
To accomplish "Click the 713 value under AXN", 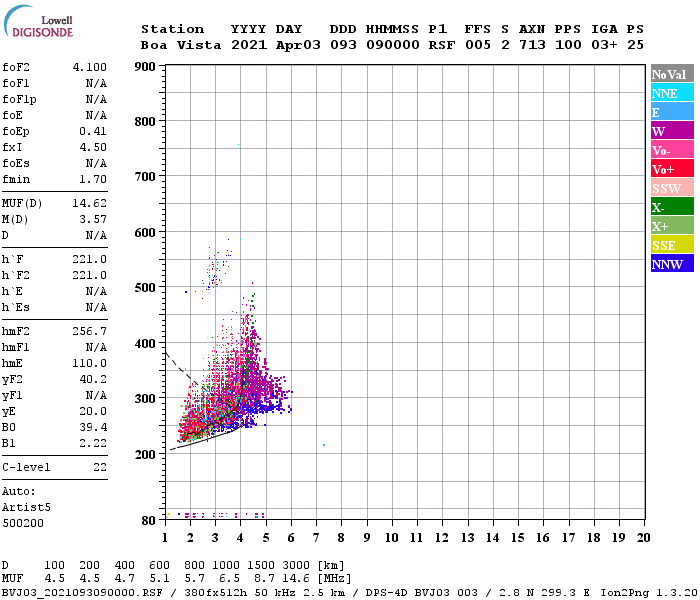I will pos(532,45).
